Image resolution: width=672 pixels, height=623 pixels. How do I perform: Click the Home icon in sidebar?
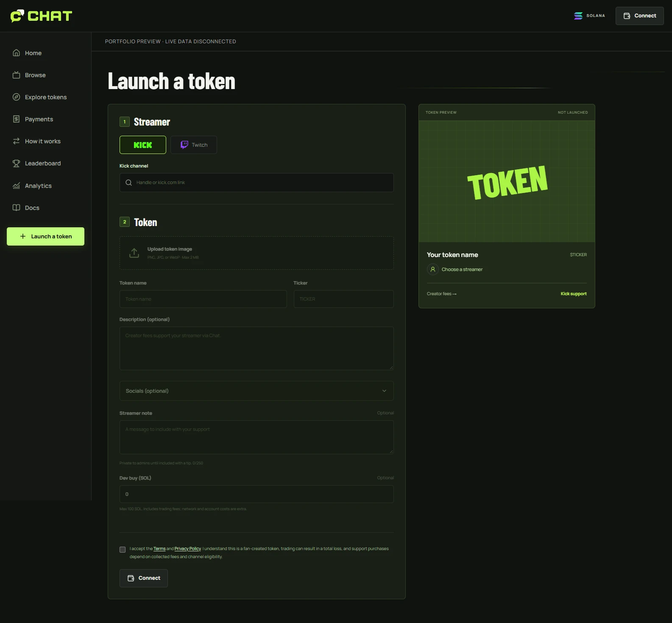pos(17,53)
